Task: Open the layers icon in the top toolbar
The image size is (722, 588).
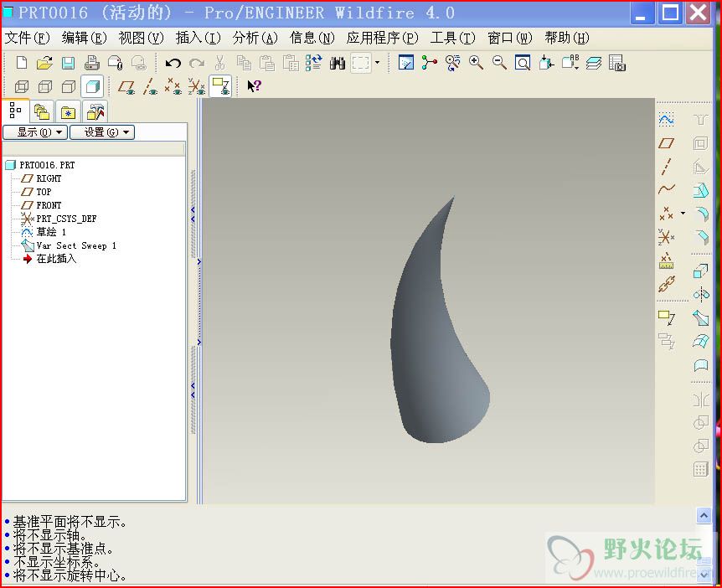Action: 594,63
